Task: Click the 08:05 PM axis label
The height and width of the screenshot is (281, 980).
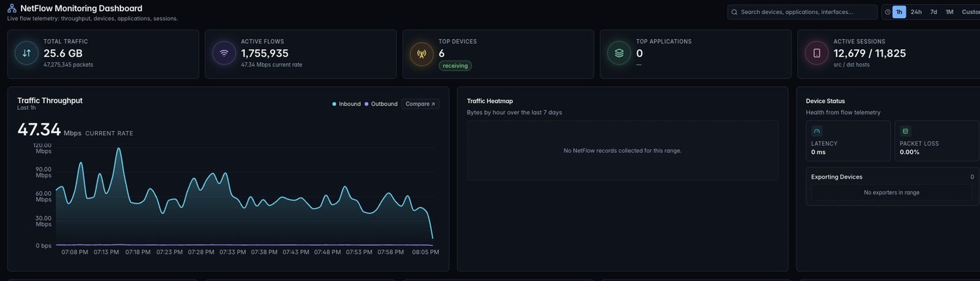Action: click(x=426, y=252)
